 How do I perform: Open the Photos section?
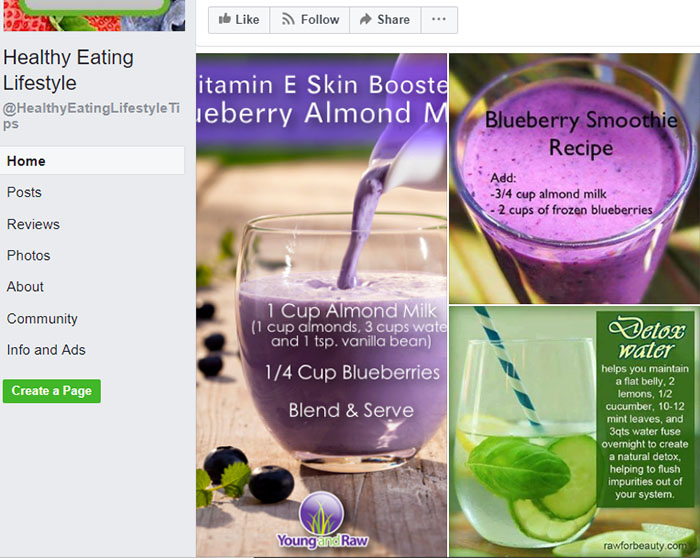pos(29,255)
